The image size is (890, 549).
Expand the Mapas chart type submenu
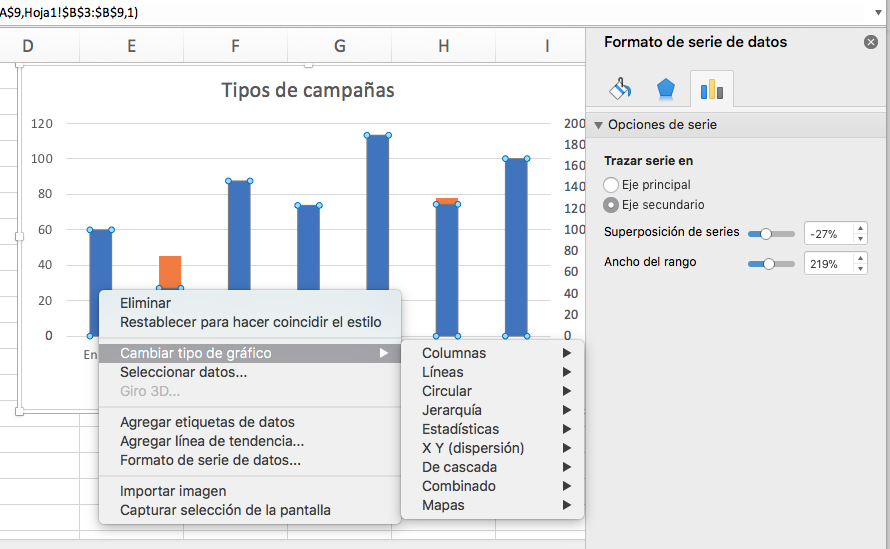492,505
